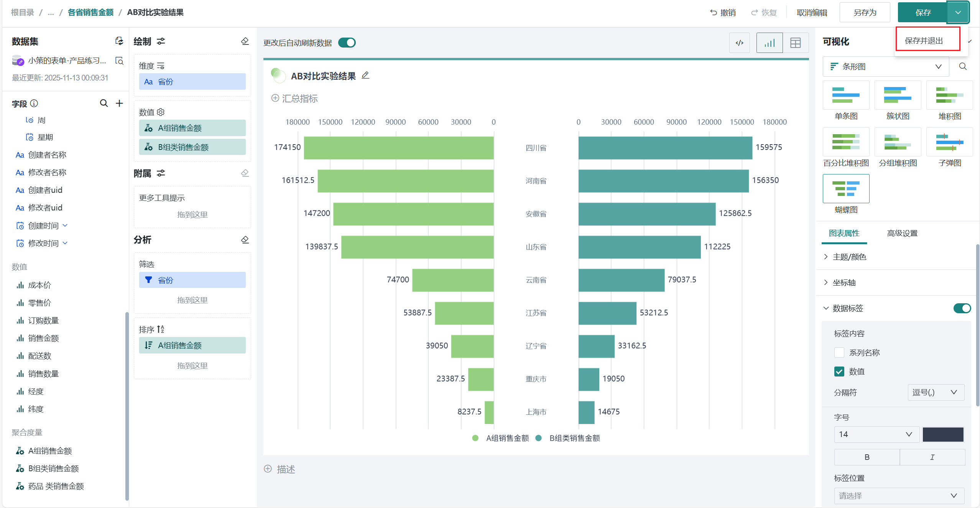Image resolution: width=980 pixels, height=508 pixels.
Task: Click the code view icon
Action: tap(739, 43)
